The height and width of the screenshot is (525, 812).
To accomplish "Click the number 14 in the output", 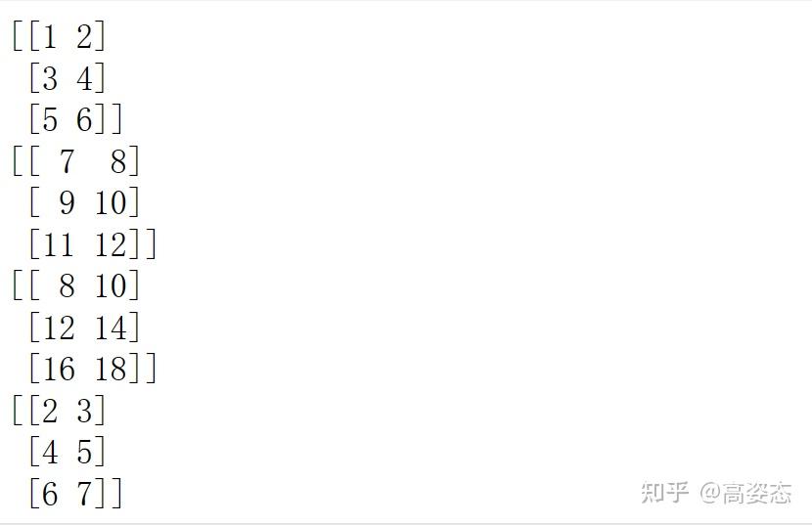I will tap(111, 328).
